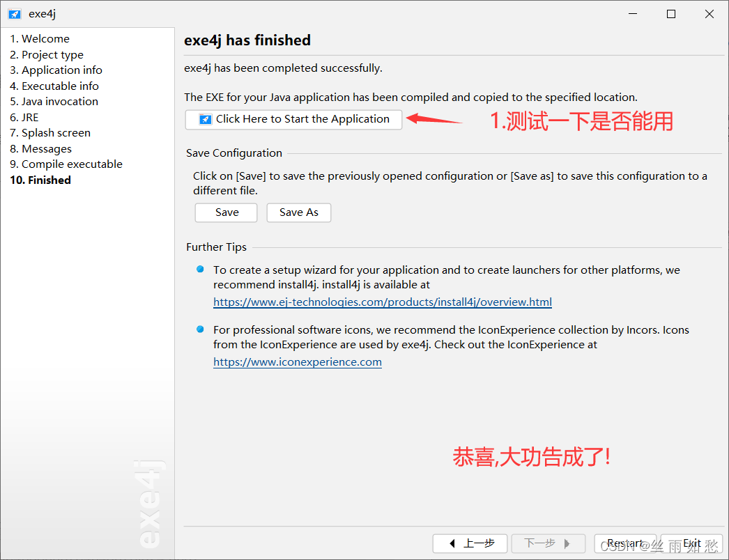Click the 'exe4j has finished' heading
729x560 pixels.
pos(247,40)
